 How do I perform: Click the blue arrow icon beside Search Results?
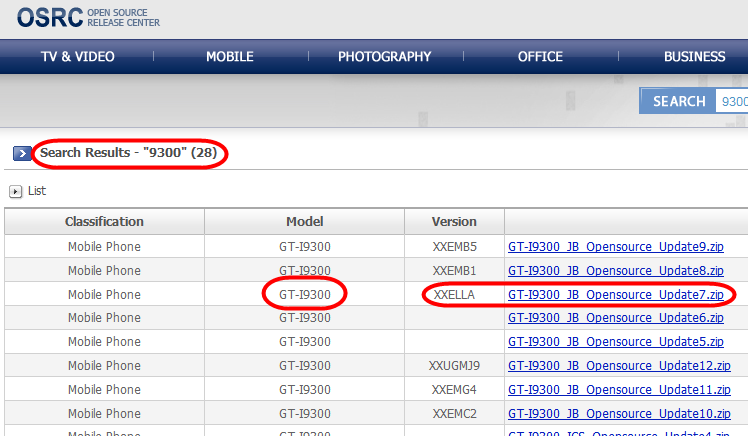tap(22, 153)
